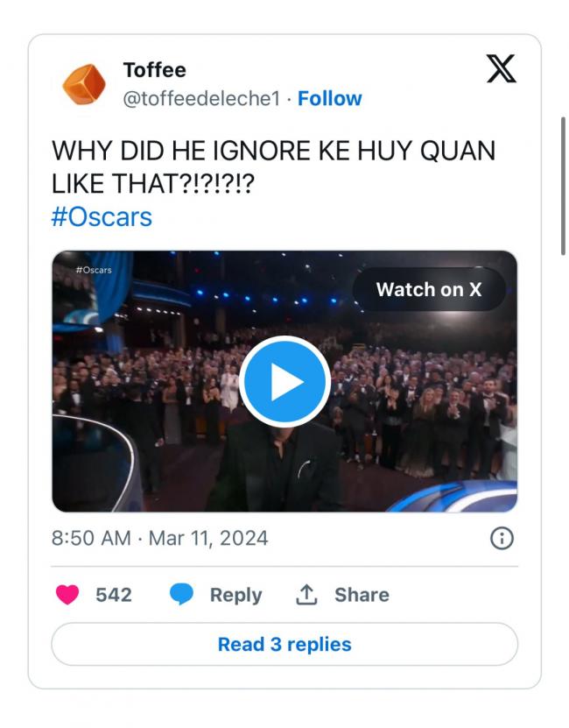Click the Share text label
569x728 pixels.
[x=362, y=595]
